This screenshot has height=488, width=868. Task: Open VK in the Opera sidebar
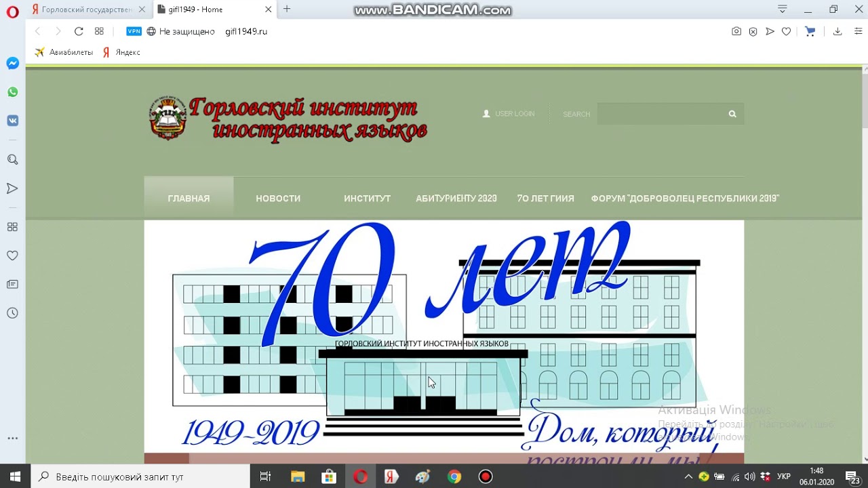click(12, 121)
